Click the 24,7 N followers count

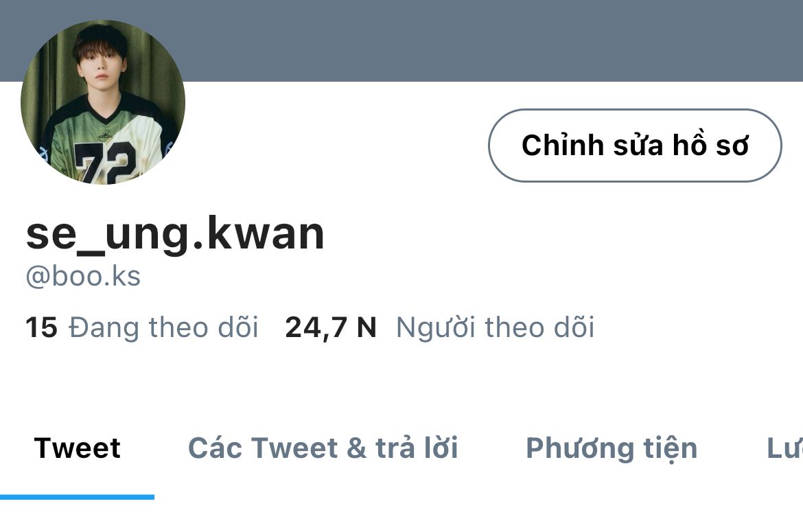click(x=331, y=327)
